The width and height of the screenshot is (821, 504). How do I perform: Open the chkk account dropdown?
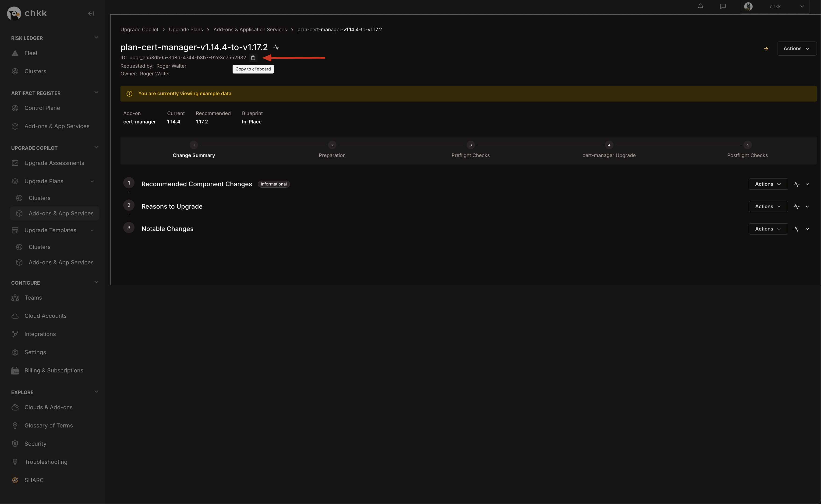775,7
